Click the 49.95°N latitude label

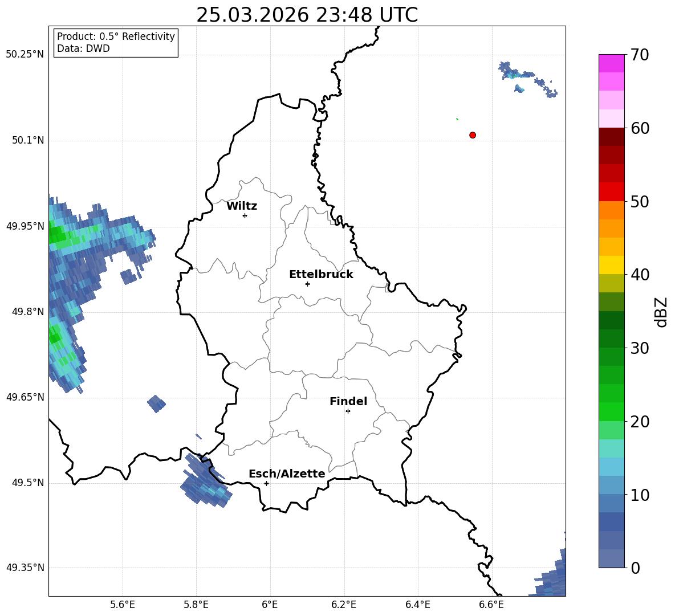point(25,226)
